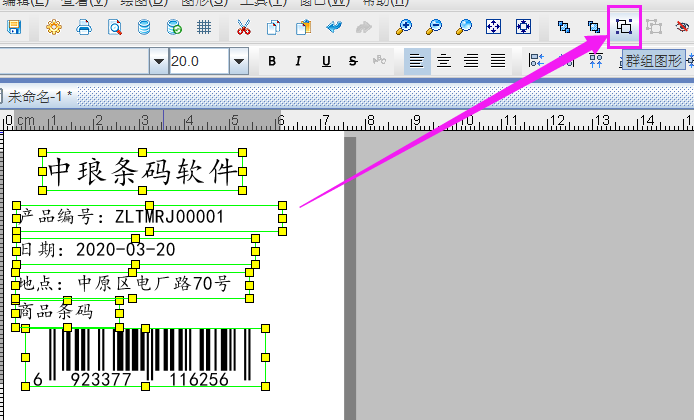Click the scissors Cut icon
This screenshot has height=420, width=694.
[243, 27]
